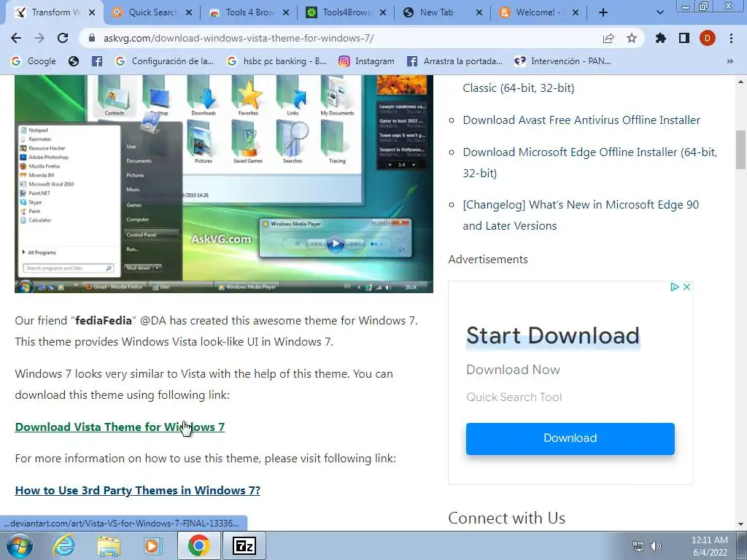This screenshot has width=747, height=560.
Task: Launch Internet Explorer from taskbar
Action: 64,545
